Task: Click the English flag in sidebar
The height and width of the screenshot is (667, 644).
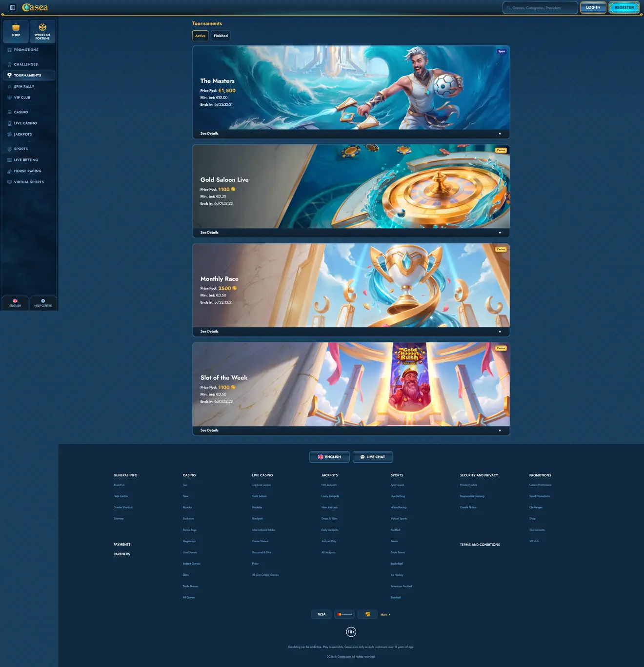Action: [x=15, y=301]
